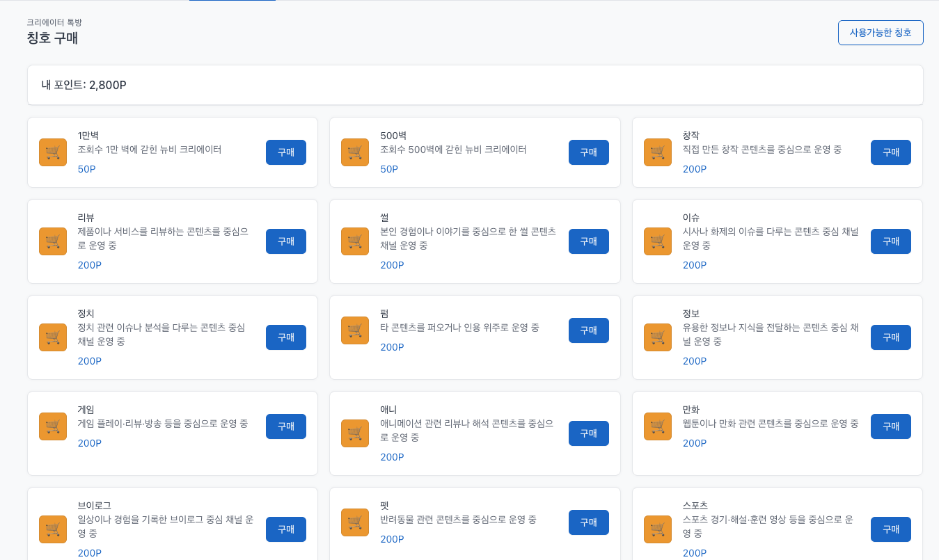939x560 pixels.
Task: Click the cart icon for 1만벽 title
Action: point(53,152)
